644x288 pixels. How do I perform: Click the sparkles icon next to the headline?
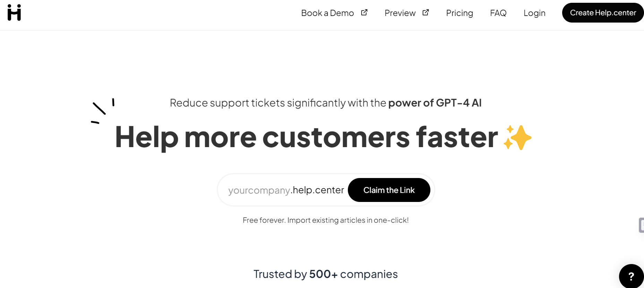518,137
